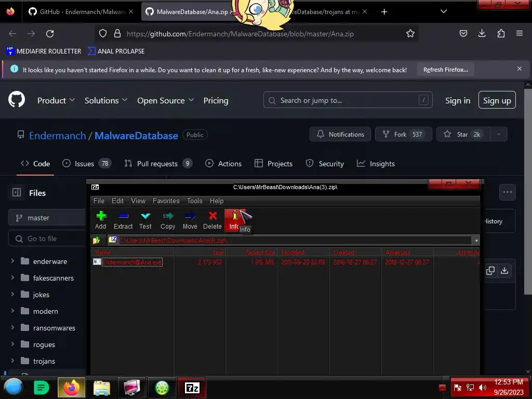List all tabs dropdown arrow
532x399 pixels.
444,11
